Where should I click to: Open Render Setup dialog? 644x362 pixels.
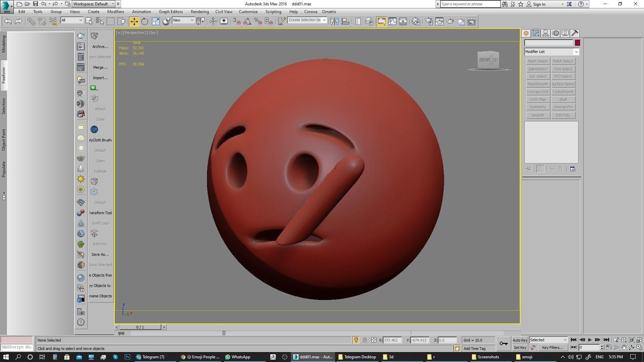[x=429, y=21]
